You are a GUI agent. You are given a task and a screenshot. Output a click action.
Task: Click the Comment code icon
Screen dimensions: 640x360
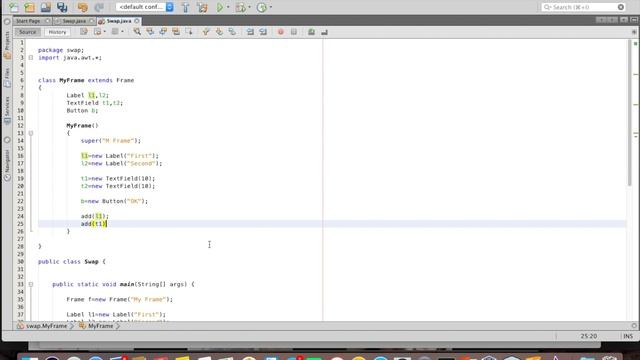311,32
